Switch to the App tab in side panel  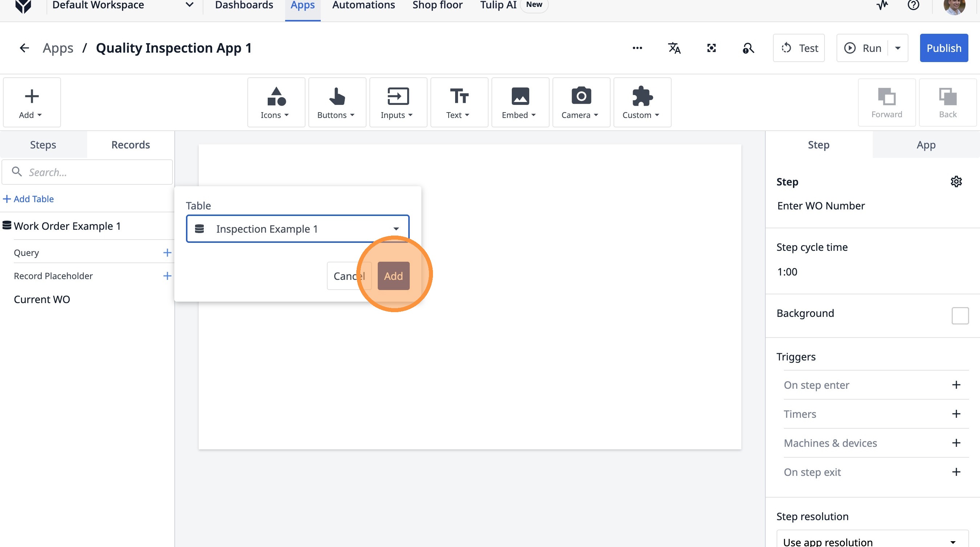point(926,144)
